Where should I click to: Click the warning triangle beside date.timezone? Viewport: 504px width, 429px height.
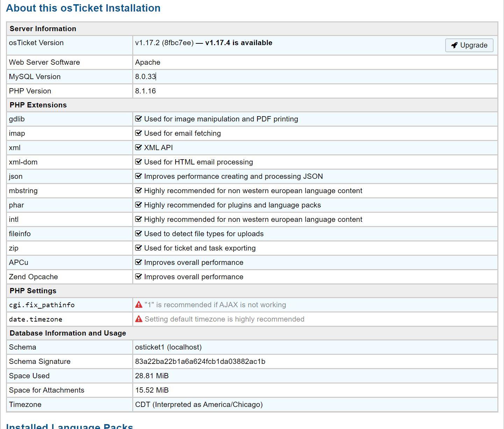click(139, 319)
